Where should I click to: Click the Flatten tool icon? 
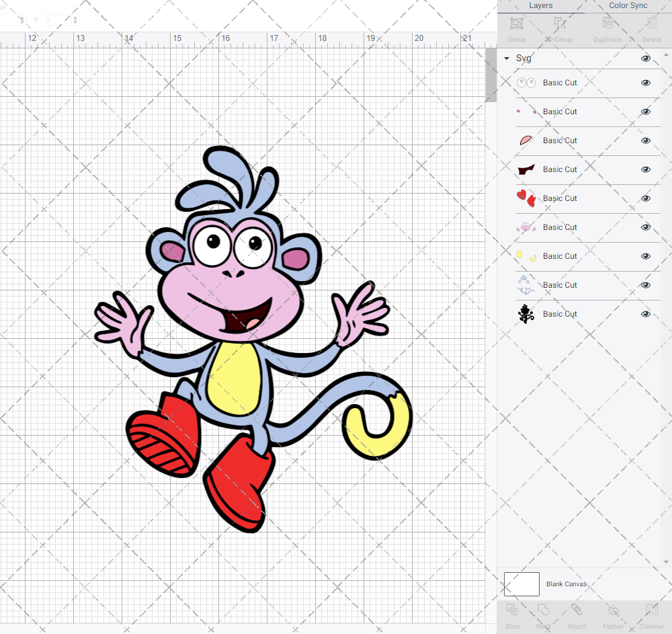(x=614, y=610)
